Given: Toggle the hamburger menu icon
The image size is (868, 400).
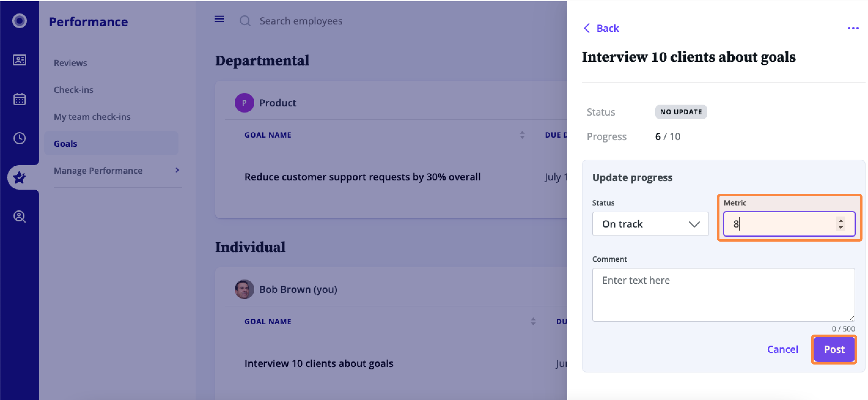Looking at the screenshot, I should (x=219, y=19).
